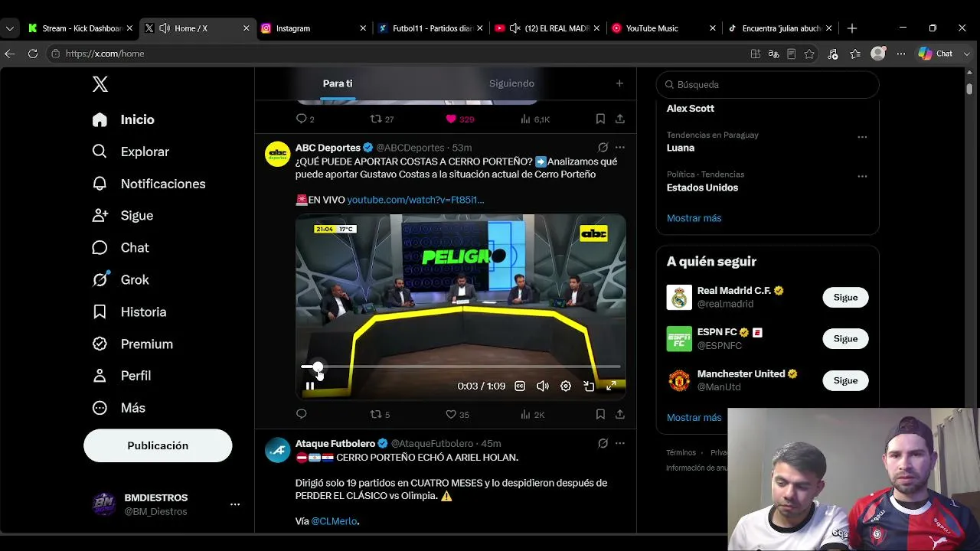980x551 pixels.
Task: Open video settings gear on the ABC video
Action: 566,386
